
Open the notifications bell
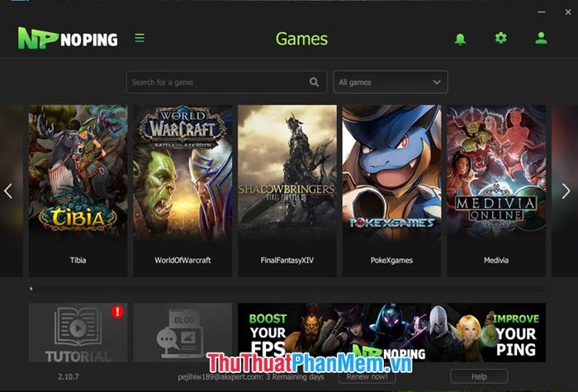pyautogui.click(x=460, y=39)
